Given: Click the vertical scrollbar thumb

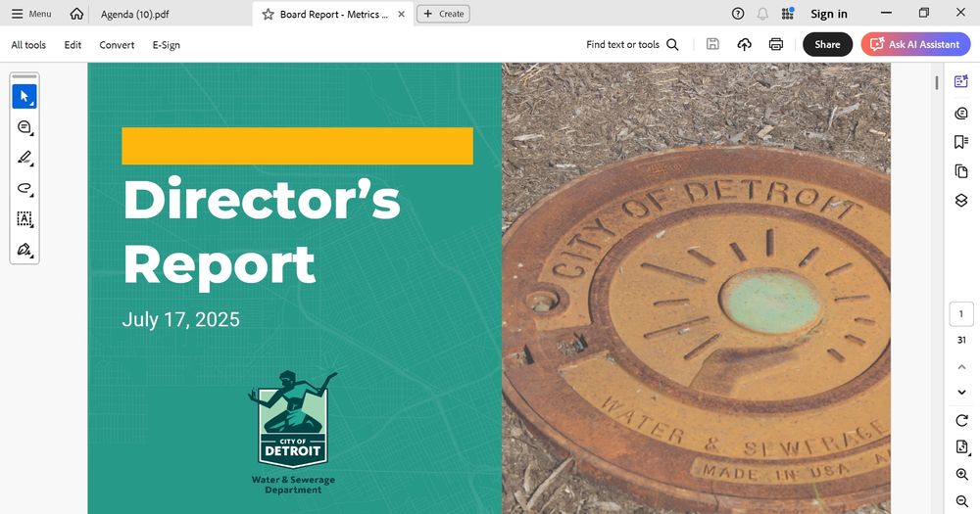Looking at the screenshot, I should [936, 82].
